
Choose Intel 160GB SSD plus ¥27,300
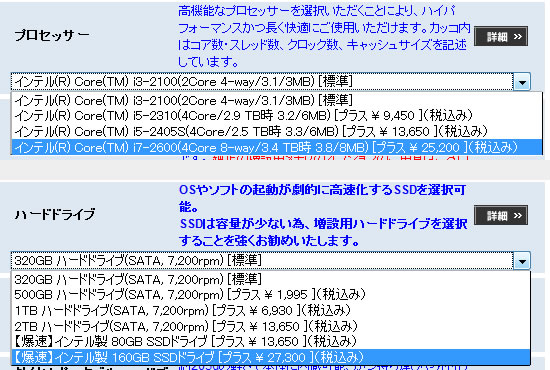click(271, 357)
